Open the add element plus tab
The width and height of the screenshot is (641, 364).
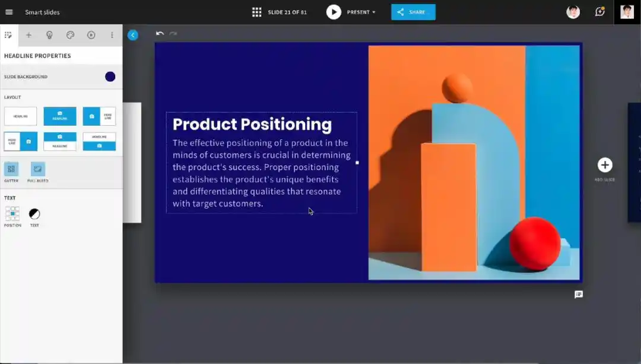tap(28, 35)
